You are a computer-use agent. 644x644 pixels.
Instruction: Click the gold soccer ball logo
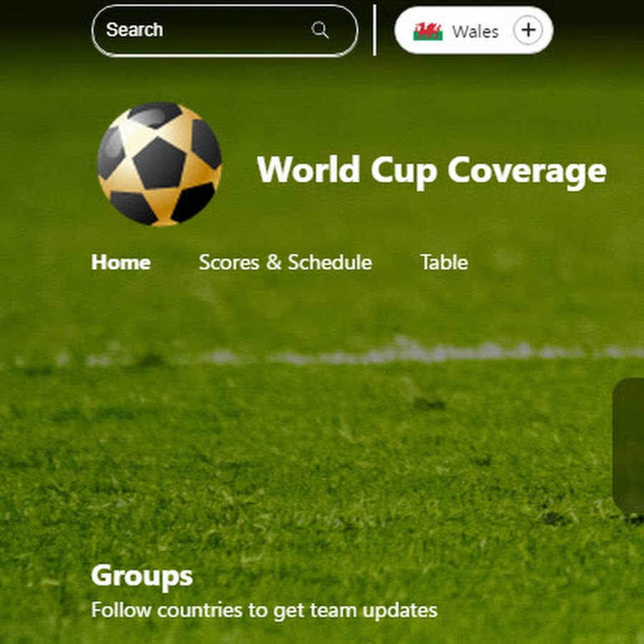(160, 164)
